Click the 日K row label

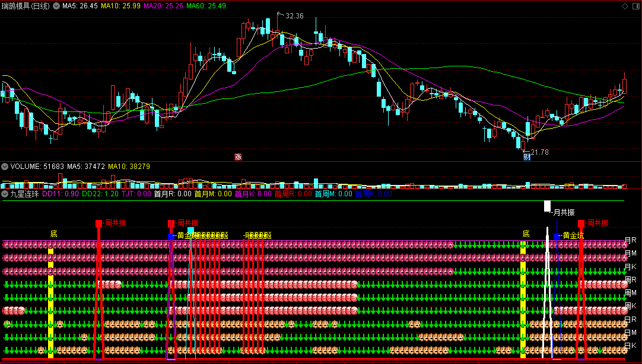coord(631,346)
